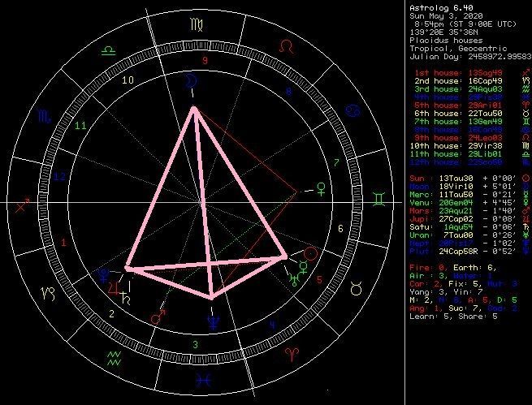The image size is (532, 405).
Task: Click the Pisces glyph on the zodiac wheel
Action: (204, 381)
